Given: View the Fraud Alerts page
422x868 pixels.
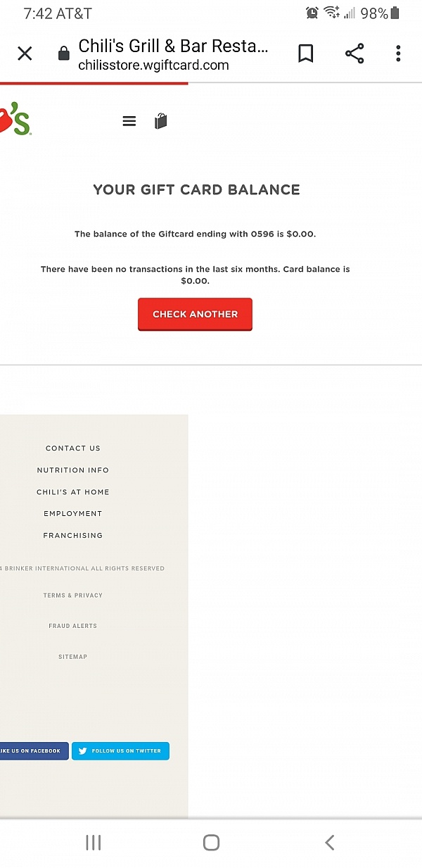Looking at the screenshot, I should 73,626.
